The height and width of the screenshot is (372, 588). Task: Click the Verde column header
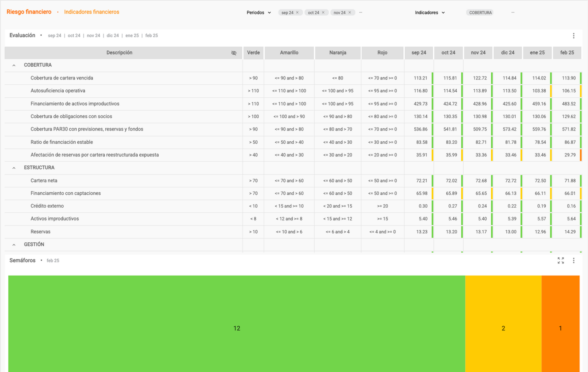click(253, 52)
